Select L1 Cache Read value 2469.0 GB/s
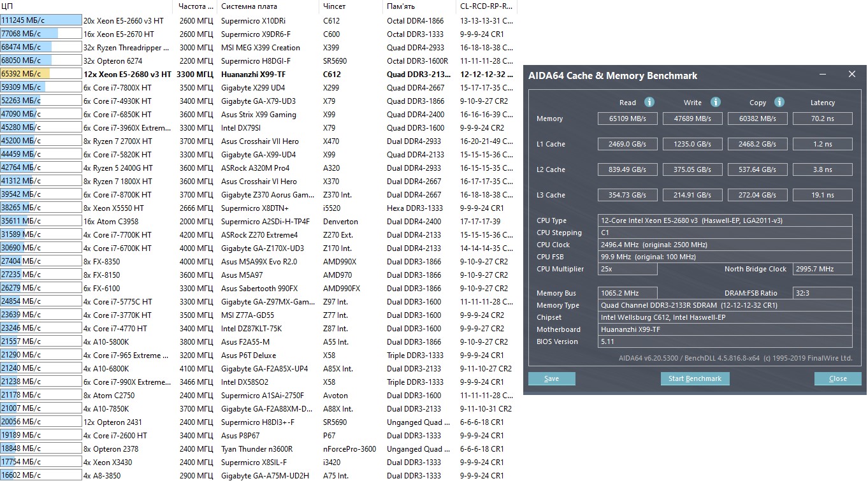 click(627, 144)
